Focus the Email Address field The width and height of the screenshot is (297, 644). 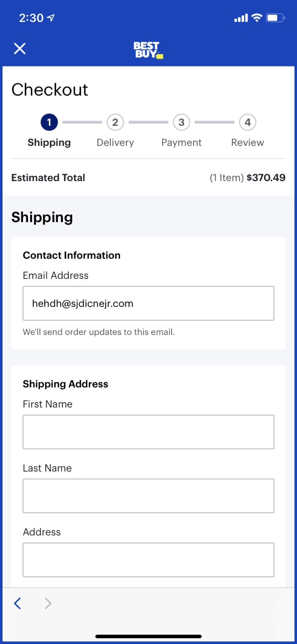(x=148, y=304)
